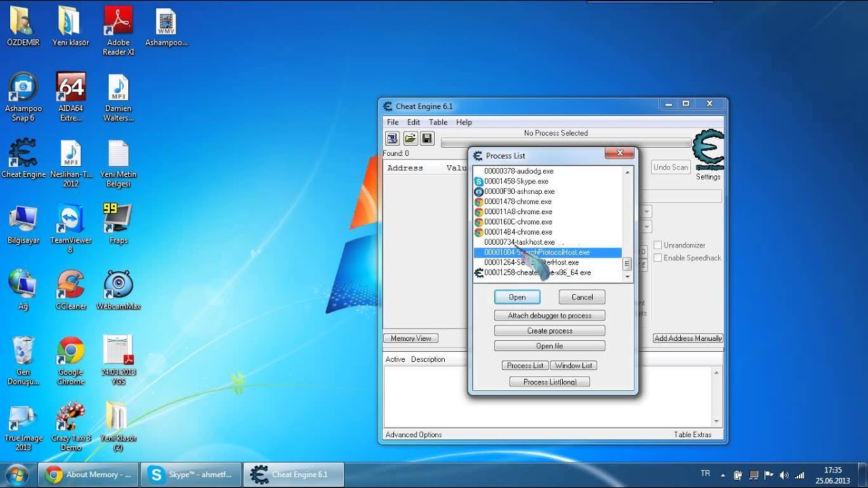Click the floppy disk save icon in Cheat Engine
Viewport: 868px width, 488px height.
coord(427,138)
